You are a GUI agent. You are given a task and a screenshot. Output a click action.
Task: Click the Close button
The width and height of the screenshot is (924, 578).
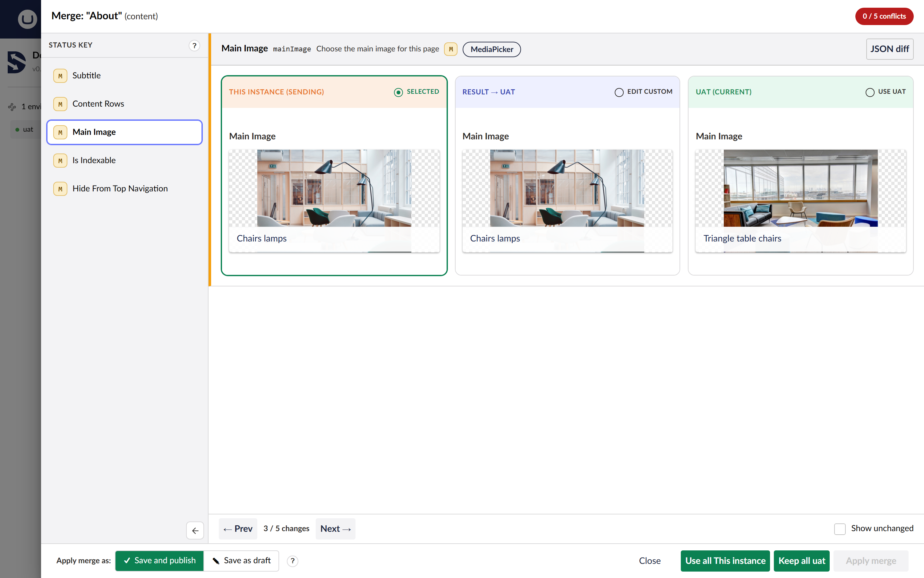649,561
